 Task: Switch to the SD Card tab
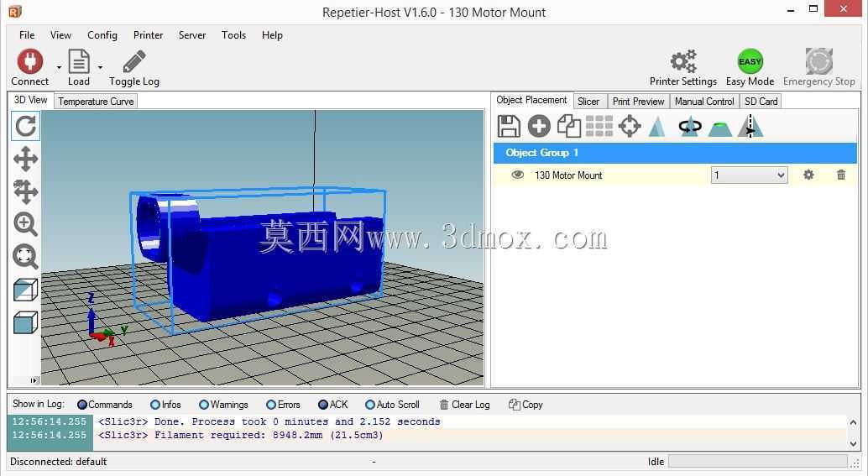[x=761, y=102]
